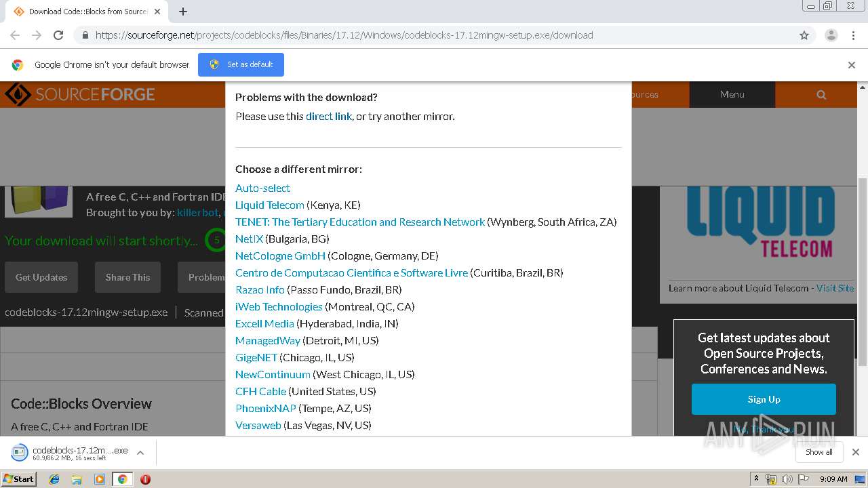
Task: Open the Windows Start menu
Action: [18, 479]
